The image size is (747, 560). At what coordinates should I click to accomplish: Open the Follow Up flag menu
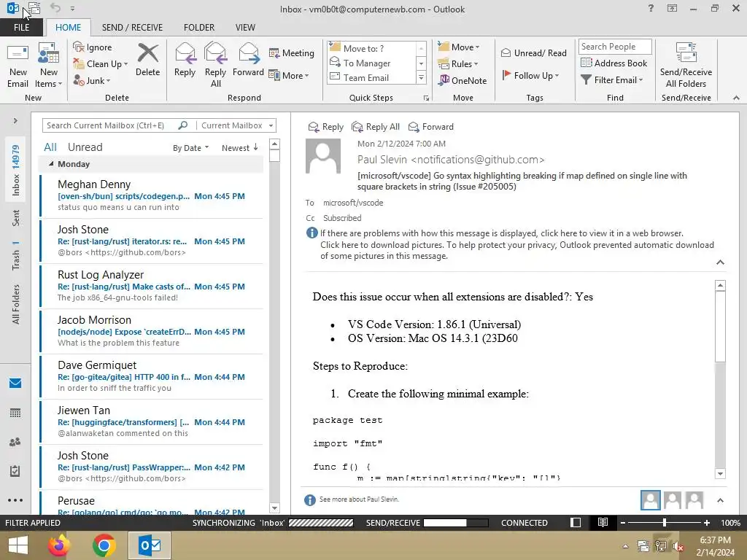pos(530,75)
